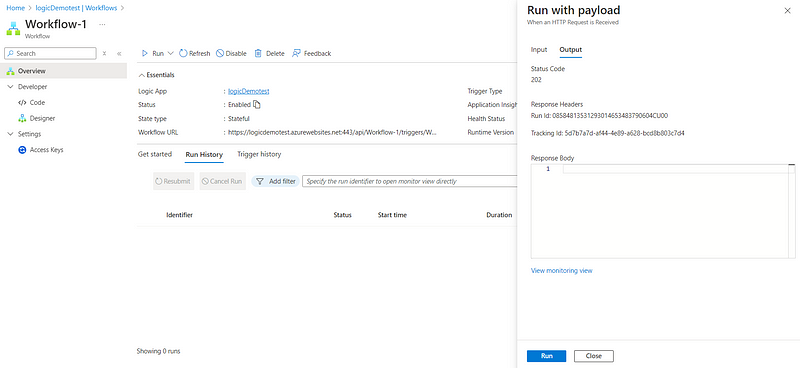Select the Code sidebar item
Viewport: 800px width, 368px height.
pos(37,103)
